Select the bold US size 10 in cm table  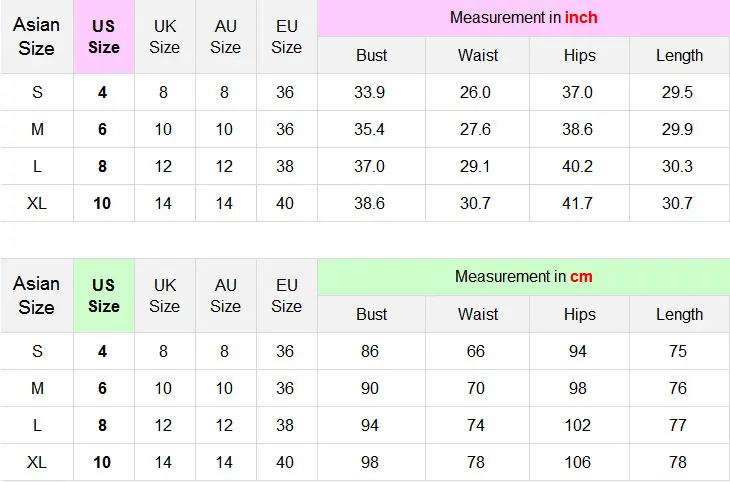click(x=102, y=462)
